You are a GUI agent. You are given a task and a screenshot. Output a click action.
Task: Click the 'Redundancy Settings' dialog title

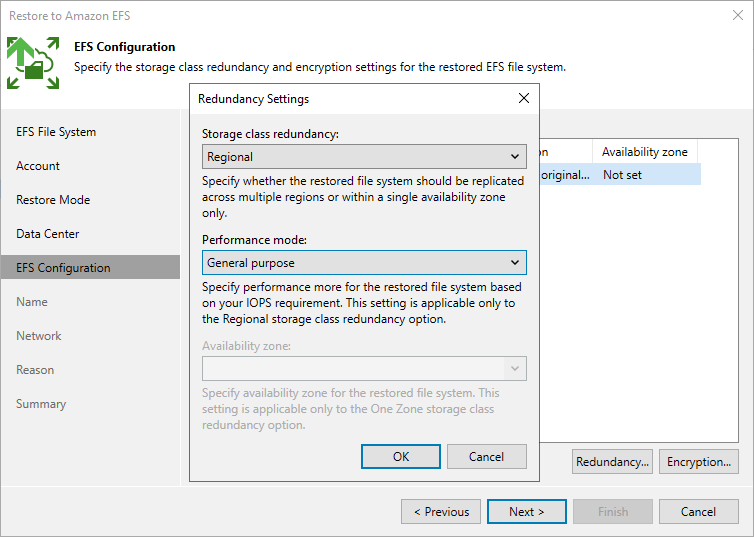pos(253,99)
